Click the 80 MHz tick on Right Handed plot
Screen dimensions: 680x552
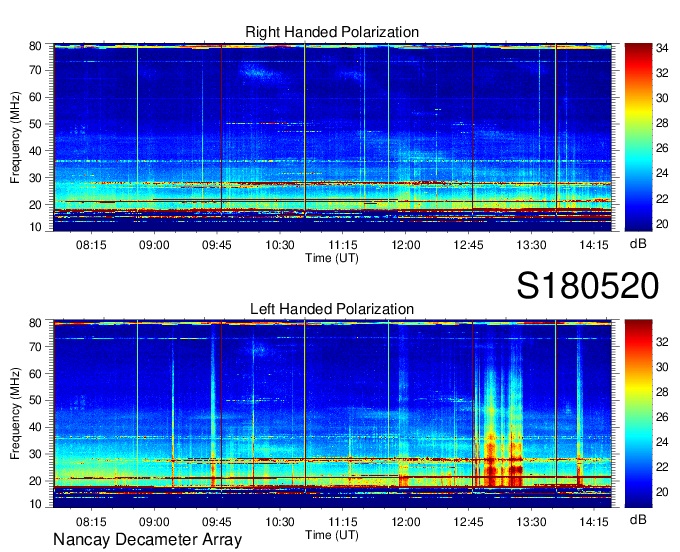click(35, 46)
